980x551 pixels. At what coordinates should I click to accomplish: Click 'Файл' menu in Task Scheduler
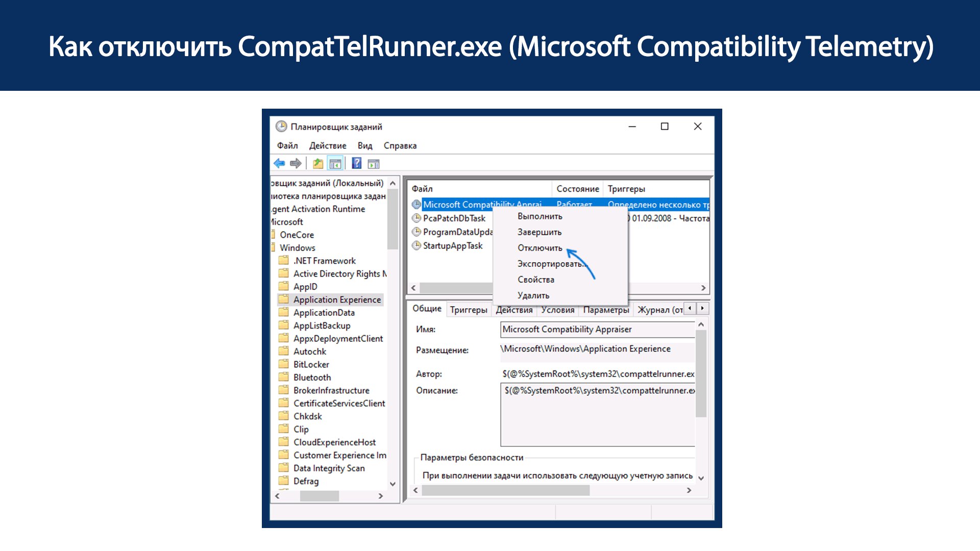(285, 145)
